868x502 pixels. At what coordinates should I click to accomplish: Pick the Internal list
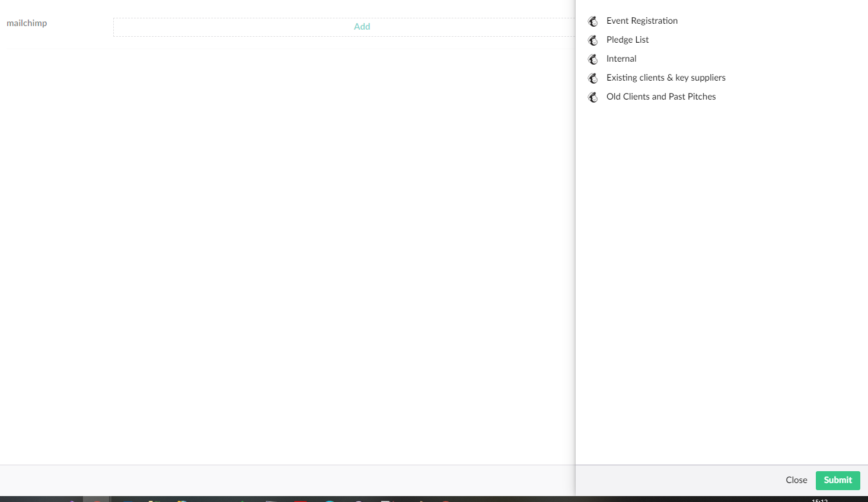pyautogui.click(x=621, y=59)
